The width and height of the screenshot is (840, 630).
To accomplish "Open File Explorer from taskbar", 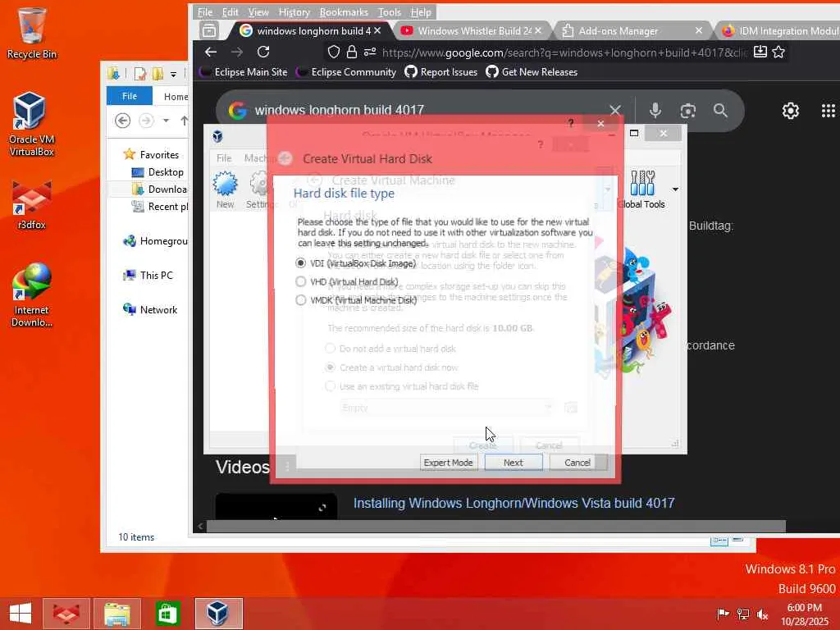I will [x=117, y=614].
